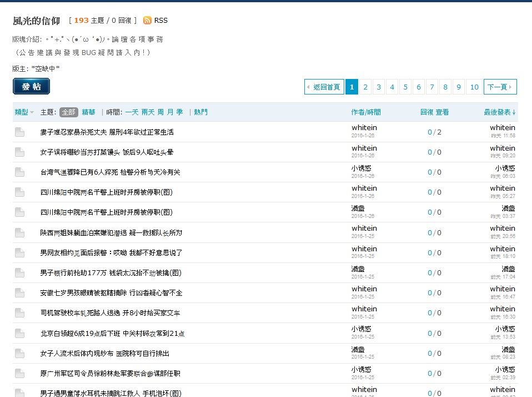Click thread icon beside 男网友相约见面后报警 post

pos(20,252)
